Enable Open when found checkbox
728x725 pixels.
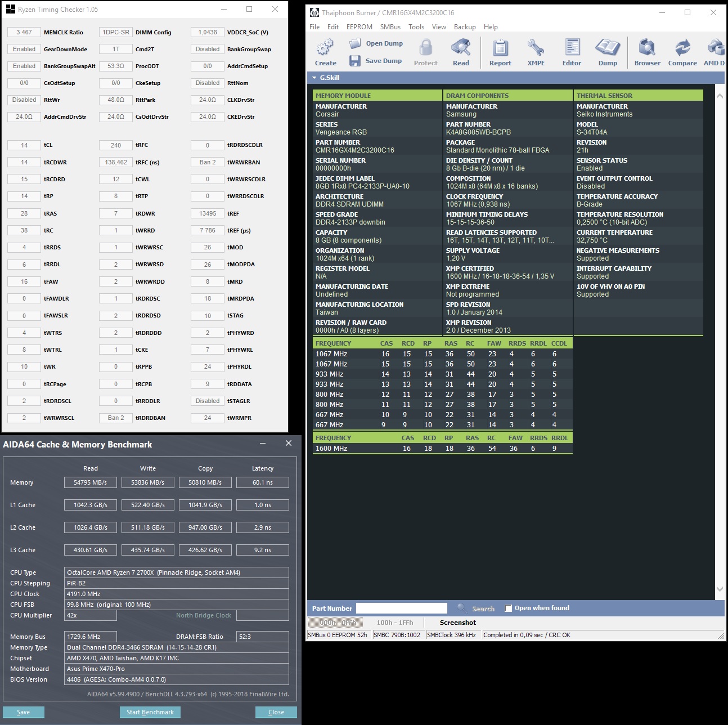tap(509, 608)
